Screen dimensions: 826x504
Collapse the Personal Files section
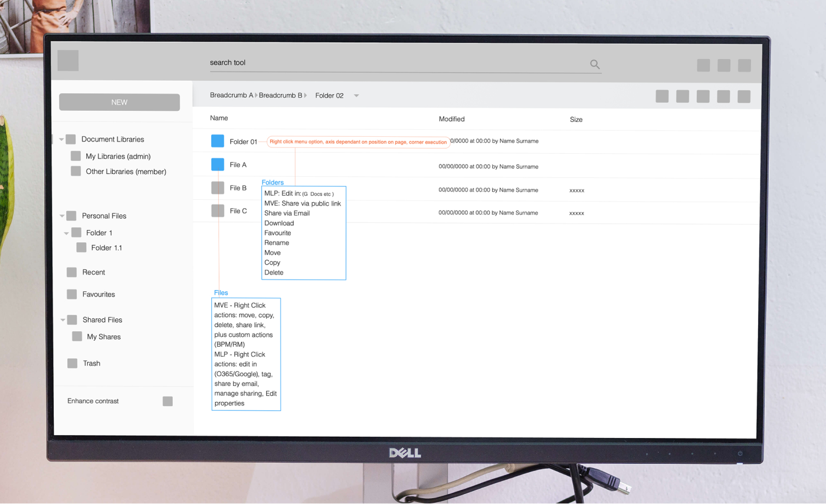coord(62,216)
